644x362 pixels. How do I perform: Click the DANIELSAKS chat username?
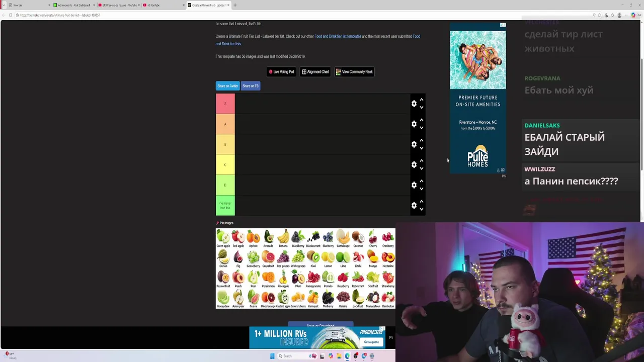[x=542, y=125]
